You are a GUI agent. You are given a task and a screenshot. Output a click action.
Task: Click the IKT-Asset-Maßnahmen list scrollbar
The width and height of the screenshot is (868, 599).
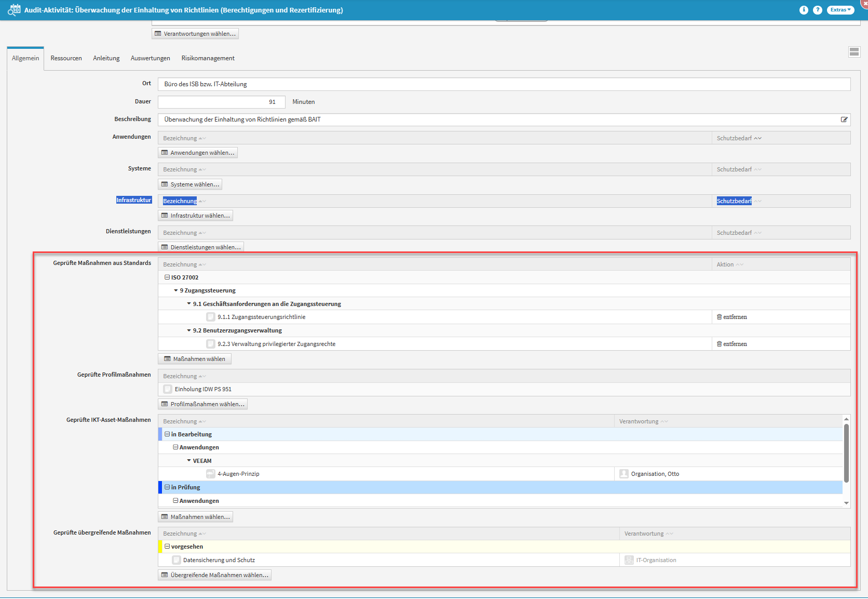point(846,452)
